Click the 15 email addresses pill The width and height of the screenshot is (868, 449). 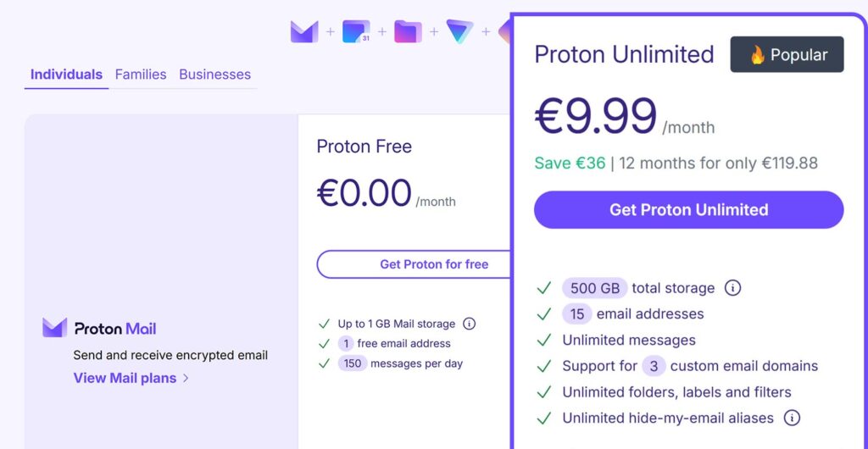[x=576, y=314]
